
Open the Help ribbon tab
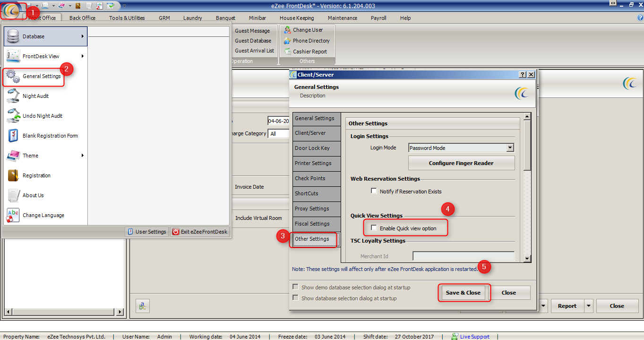coord(405,18)
